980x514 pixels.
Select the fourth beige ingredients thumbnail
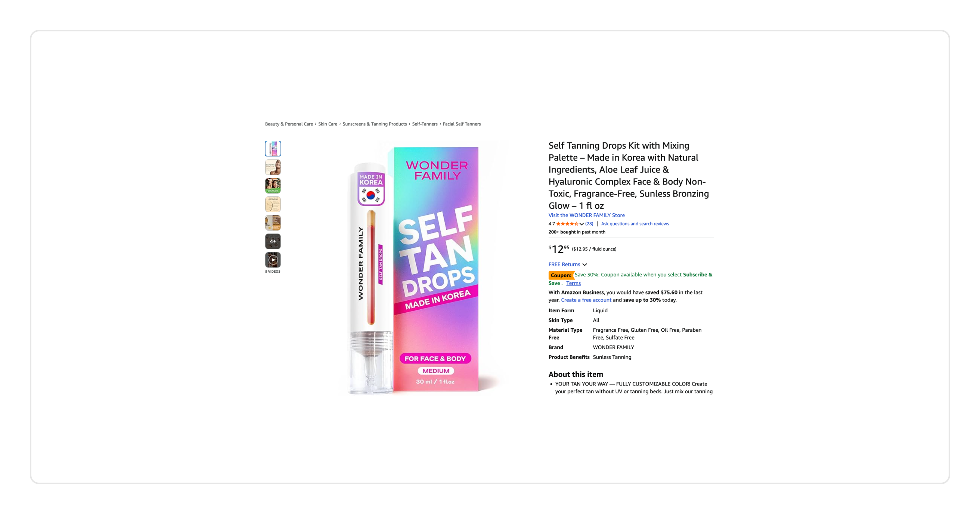[273, 204]
